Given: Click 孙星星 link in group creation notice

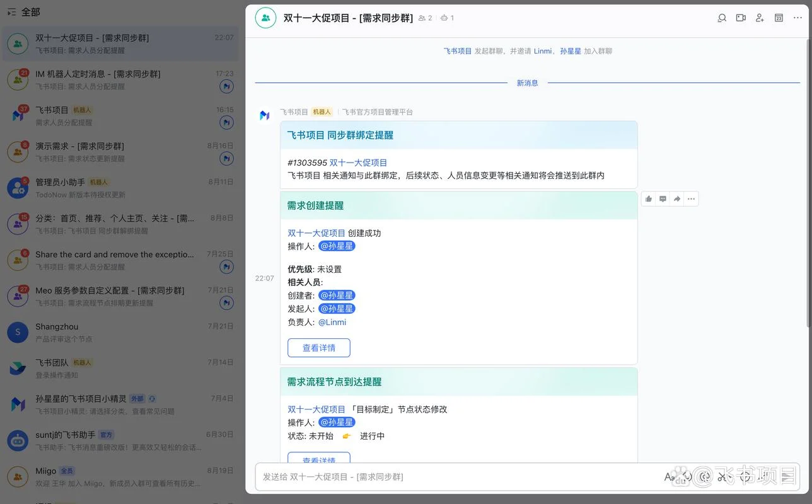Looking at the screenshot, I should click(571, 51).
